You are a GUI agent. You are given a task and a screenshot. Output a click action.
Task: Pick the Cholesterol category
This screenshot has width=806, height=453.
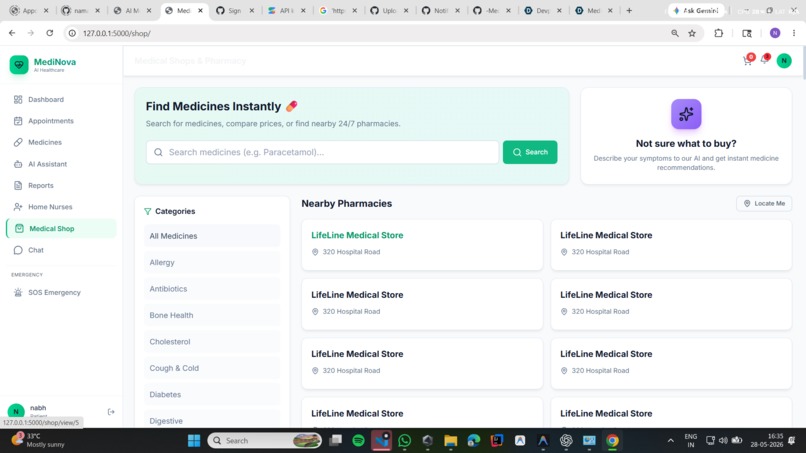click(x=212, y=341)
